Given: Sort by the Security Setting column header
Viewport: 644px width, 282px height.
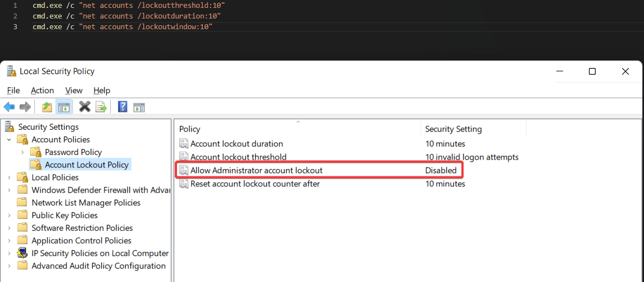Looking at the screenshot, I should pos(474,129).
